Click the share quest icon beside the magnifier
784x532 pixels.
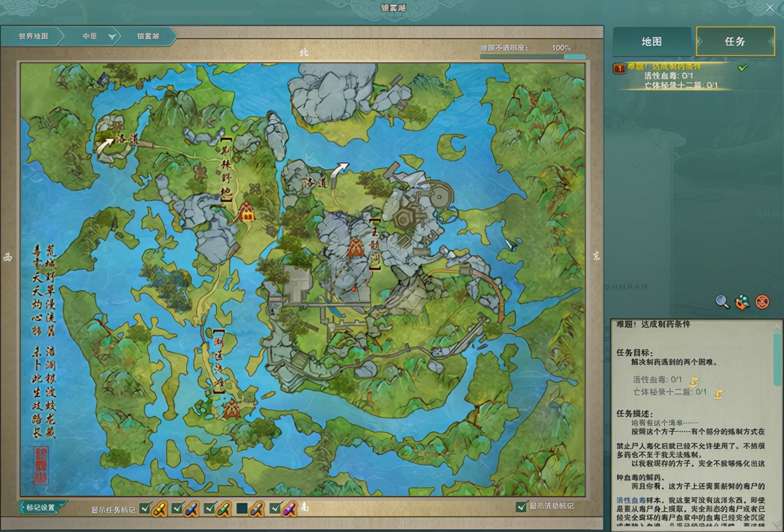[742, 302]
